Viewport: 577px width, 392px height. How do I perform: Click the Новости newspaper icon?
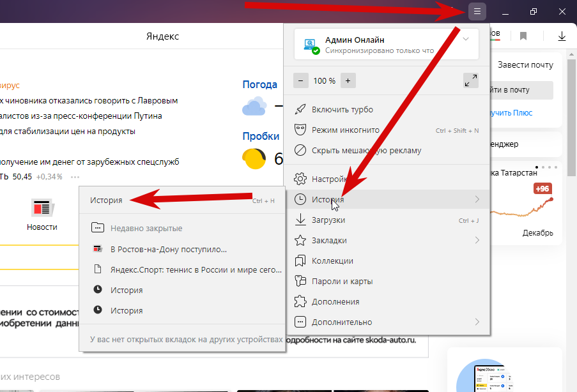click(42, 207)
